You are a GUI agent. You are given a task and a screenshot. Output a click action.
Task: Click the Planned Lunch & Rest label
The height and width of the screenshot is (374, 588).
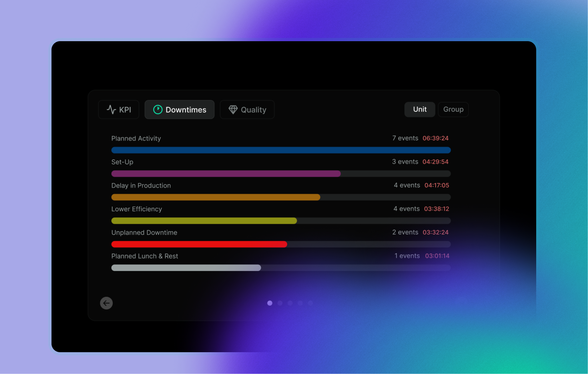point(145,256)
